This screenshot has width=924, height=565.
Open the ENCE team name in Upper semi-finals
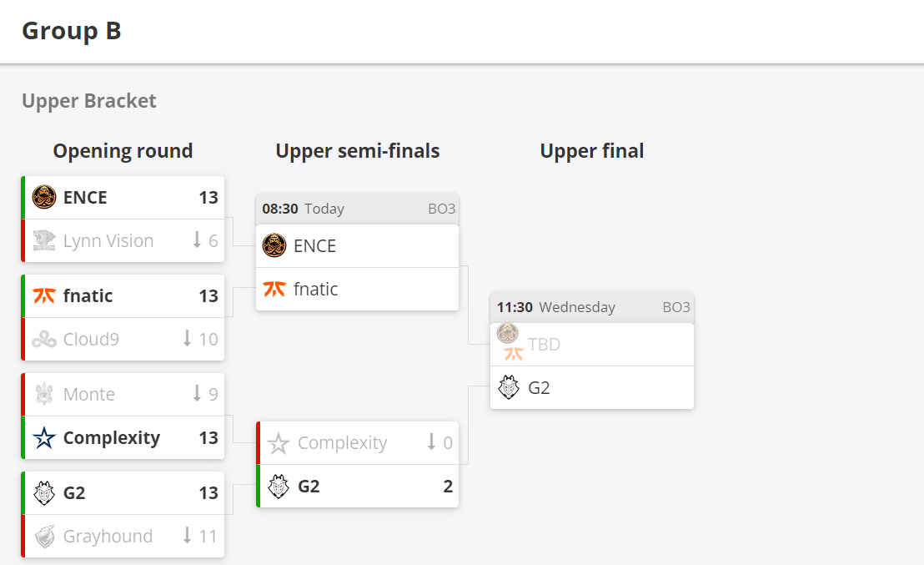click(314, 246)
